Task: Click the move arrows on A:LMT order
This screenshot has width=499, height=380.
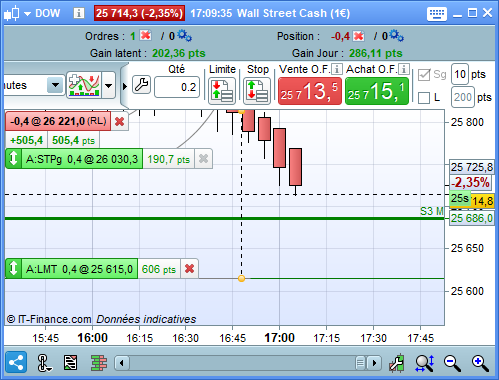Action: point(13,268)
